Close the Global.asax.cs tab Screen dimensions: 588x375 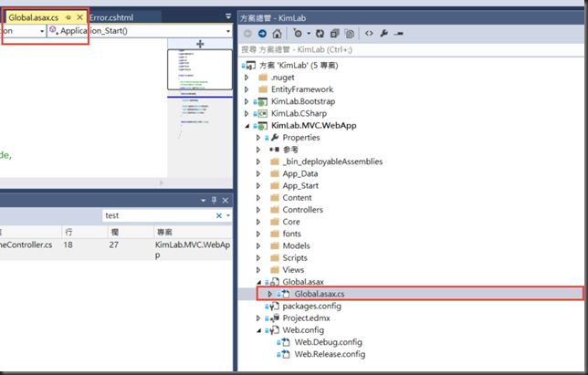click(x=79, y=17)
